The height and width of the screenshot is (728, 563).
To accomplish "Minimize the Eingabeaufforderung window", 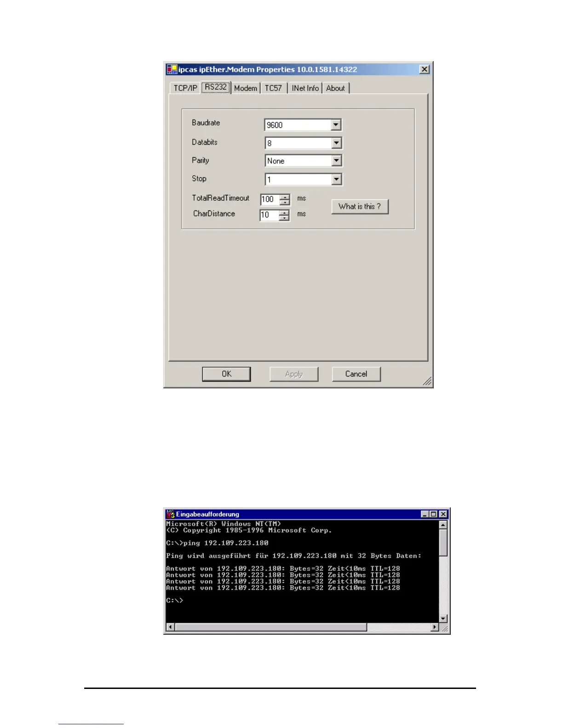I will 425,514.
